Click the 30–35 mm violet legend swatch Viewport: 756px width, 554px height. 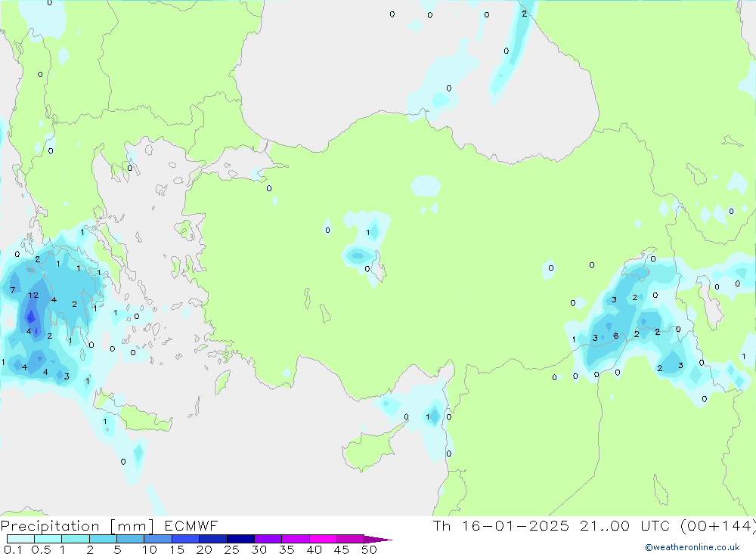[268, 539]
